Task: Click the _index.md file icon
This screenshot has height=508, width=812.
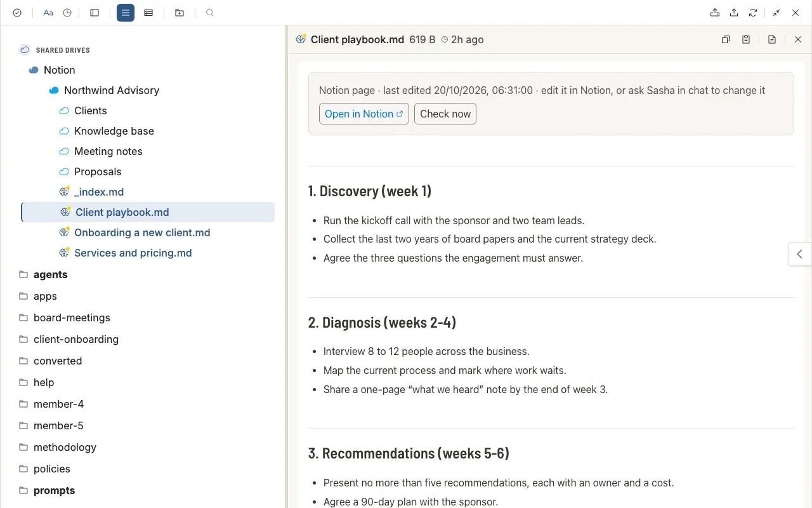Action: coord(64,191)
